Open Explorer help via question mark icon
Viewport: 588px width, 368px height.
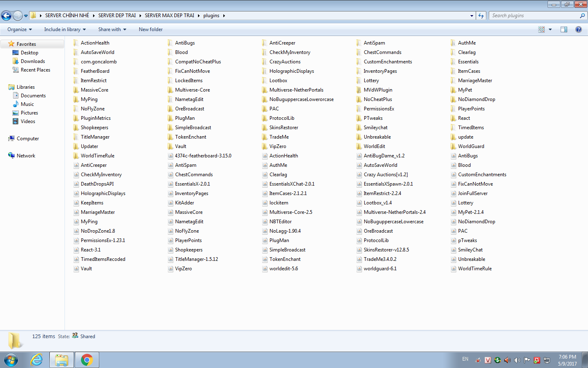click(579, 29)
